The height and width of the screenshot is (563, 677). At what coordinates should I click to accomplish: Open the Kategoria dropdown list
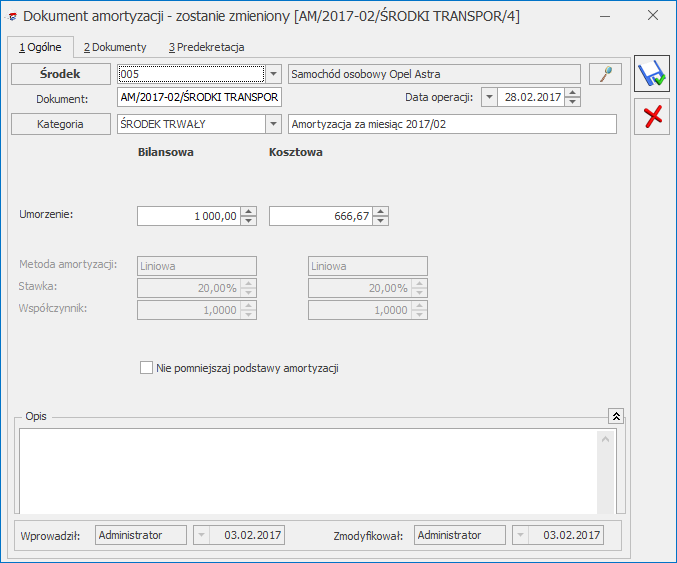point(274,124)
